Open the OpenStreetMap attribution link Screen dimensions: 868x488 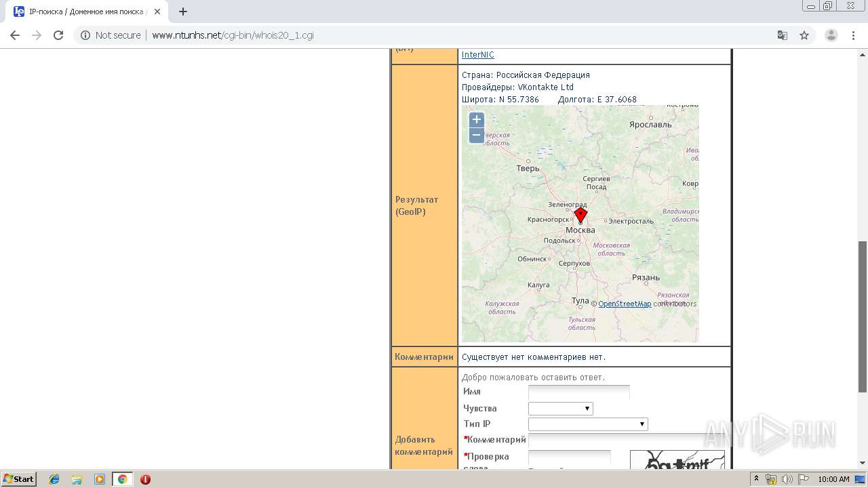[x=625, y=304]
